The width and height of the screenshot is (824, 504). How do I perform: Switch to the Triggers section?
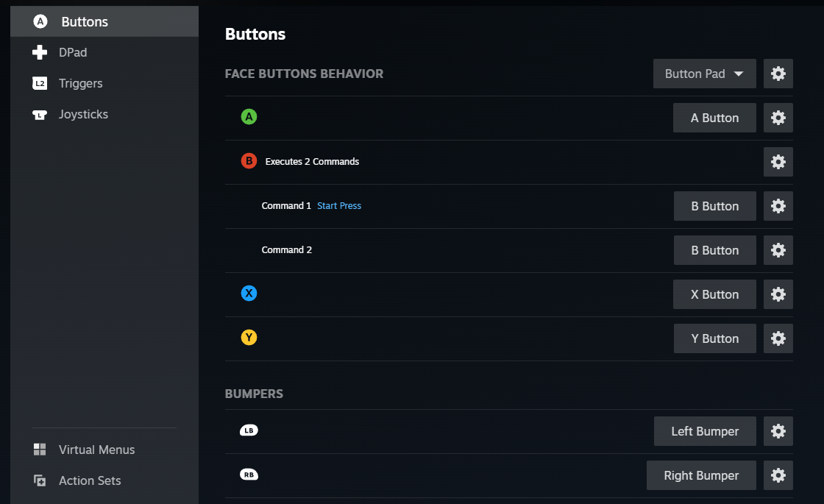coord(80,83)
